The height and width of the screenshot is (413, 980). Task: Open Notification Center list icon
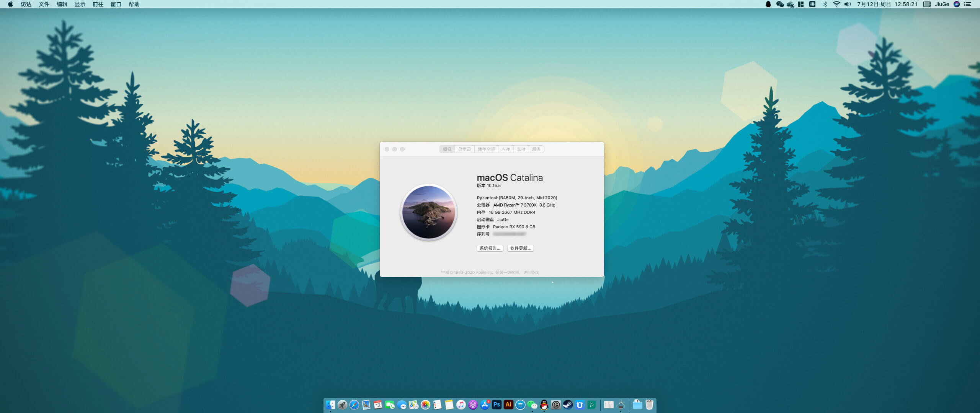tap(968, 4)
